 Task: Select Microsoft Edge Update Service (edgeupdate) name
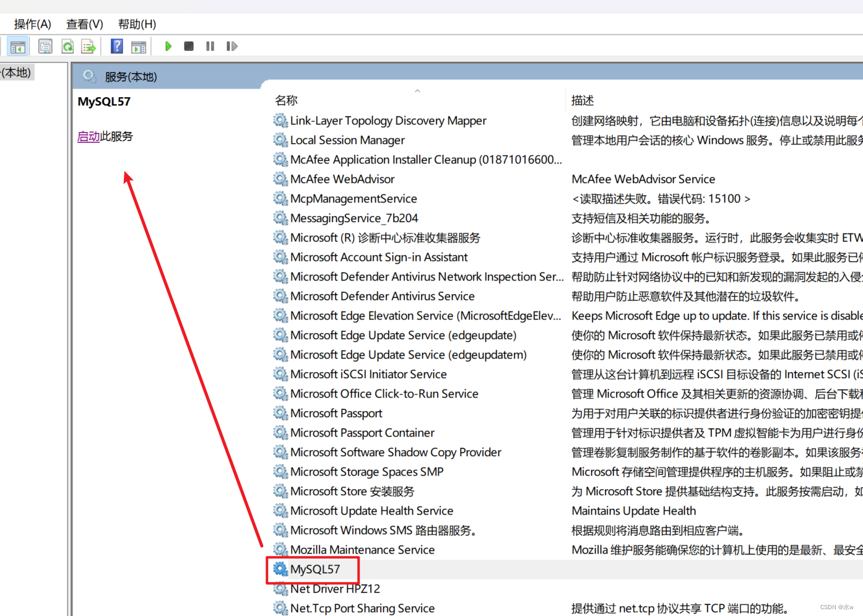403,335
